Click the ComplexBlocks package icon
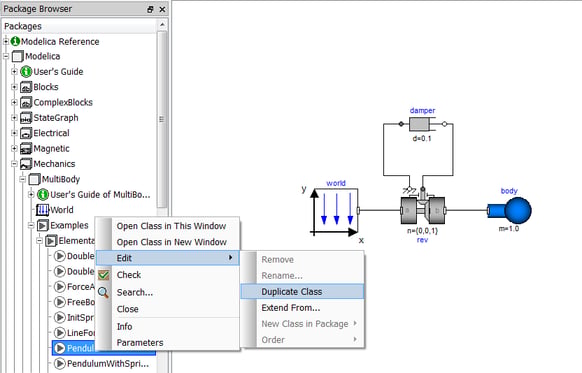The image size is (582, 373). click(26, 102)
